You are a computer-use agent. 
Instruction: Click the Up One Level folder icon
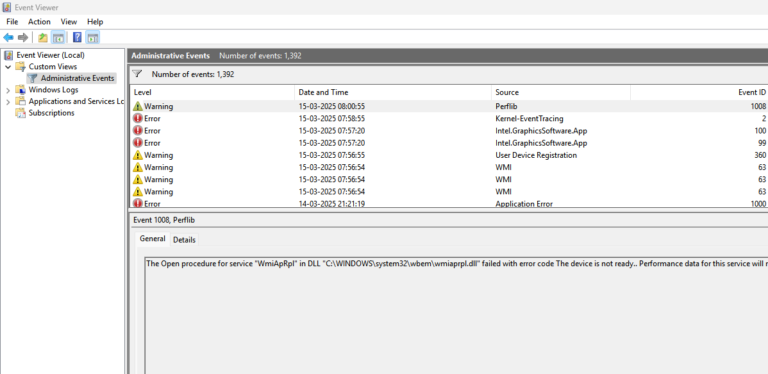click(x=43, y=38)
